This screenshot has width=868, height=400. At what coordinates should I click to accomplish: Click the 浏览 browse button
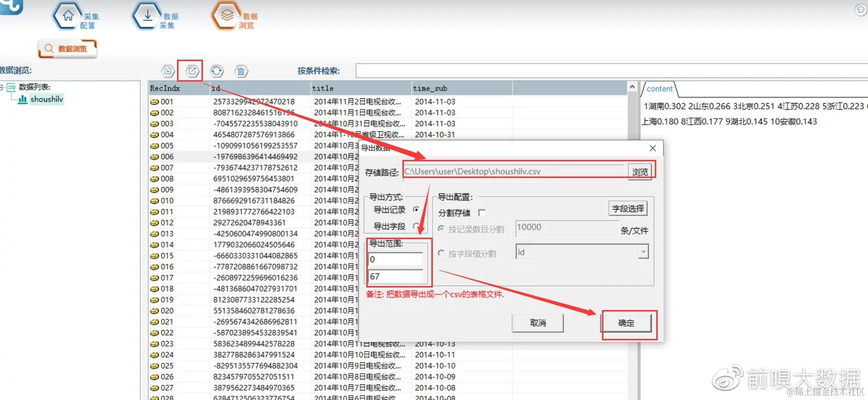coord(640,172)
